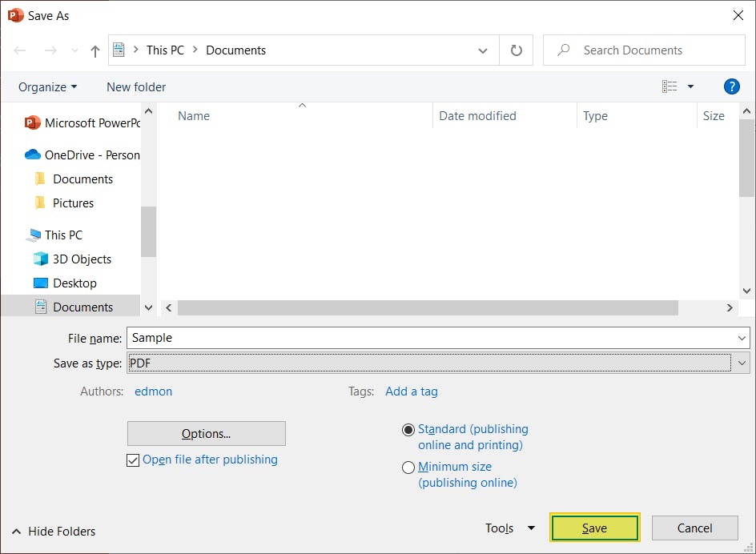Navigate up one folder level
The image size is (756, 554).
pos(94,50)
